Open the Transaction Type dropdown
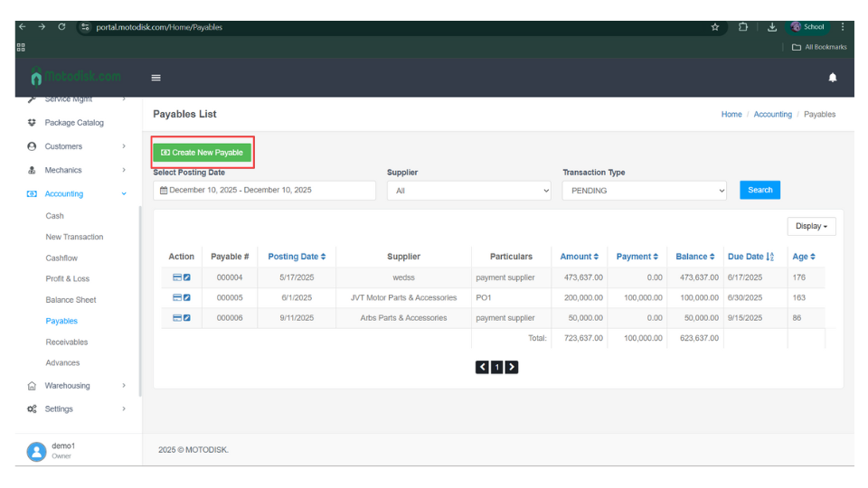Viewport: 868px width, 488px height. [644, 191]
